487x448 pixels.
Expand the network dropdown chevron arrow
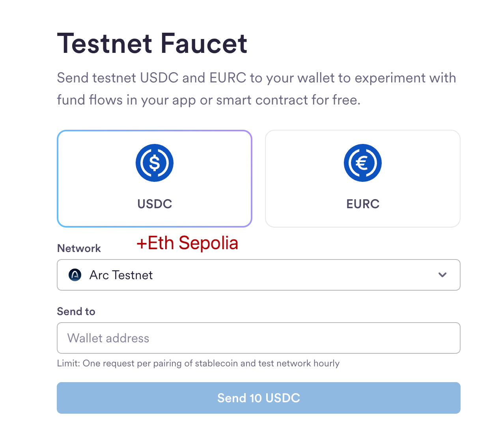pos(442,275)
